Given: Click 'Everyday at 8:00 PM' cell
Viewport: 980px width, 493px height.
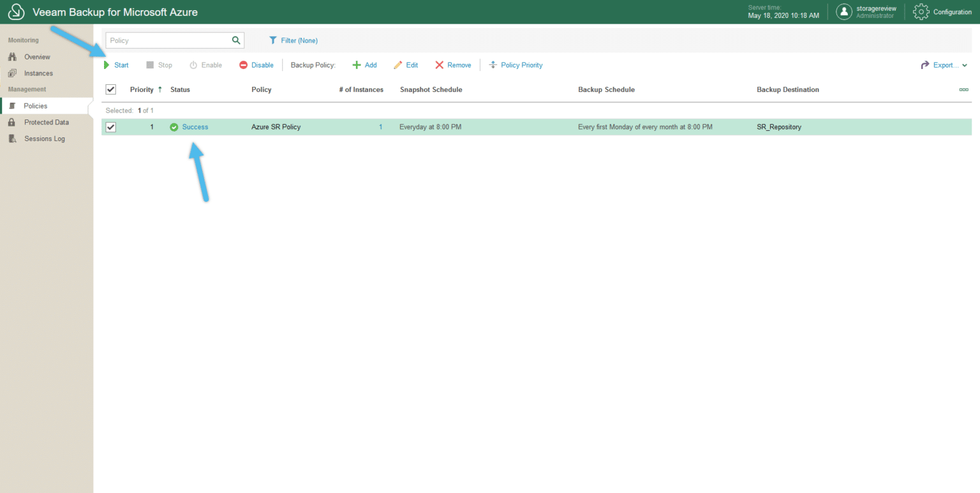Looking at the screenshot, I should (x=431, y=127).
